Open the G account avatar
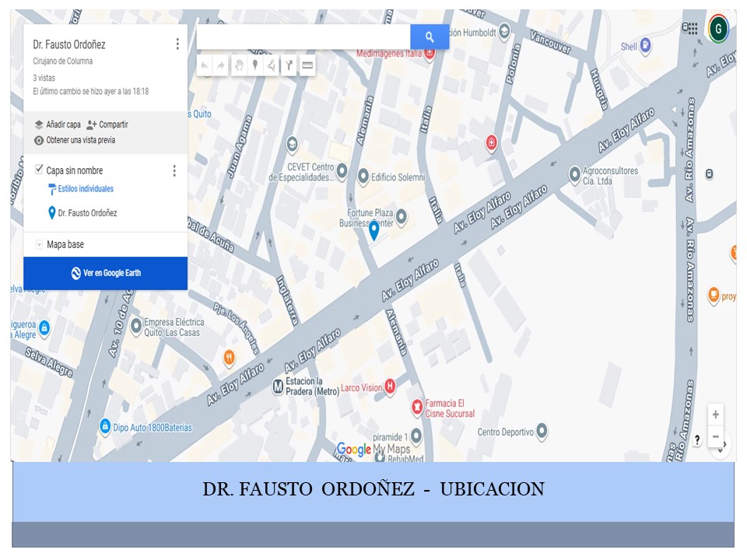The width and height of the screenshot is (747, 560). click(x=718, y=29)
